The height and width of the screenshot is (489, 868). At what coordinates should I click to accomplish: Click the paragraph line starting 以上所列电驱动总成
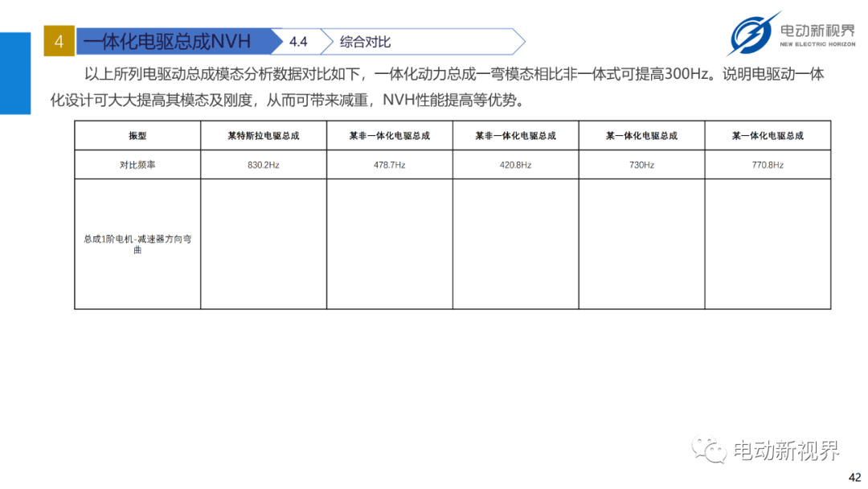(454, 74)
